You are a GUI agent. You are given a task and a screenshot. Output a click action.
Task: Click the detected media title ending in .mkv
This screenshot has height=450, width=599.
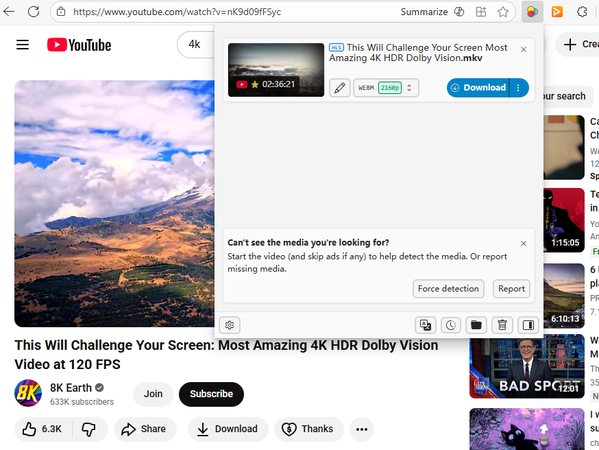[418, 53]
